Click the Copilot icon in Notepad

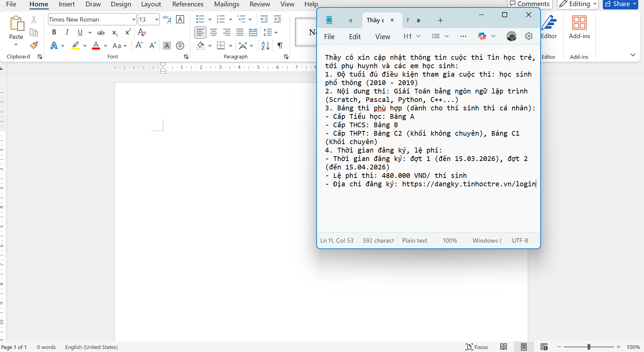pos(482,36)
